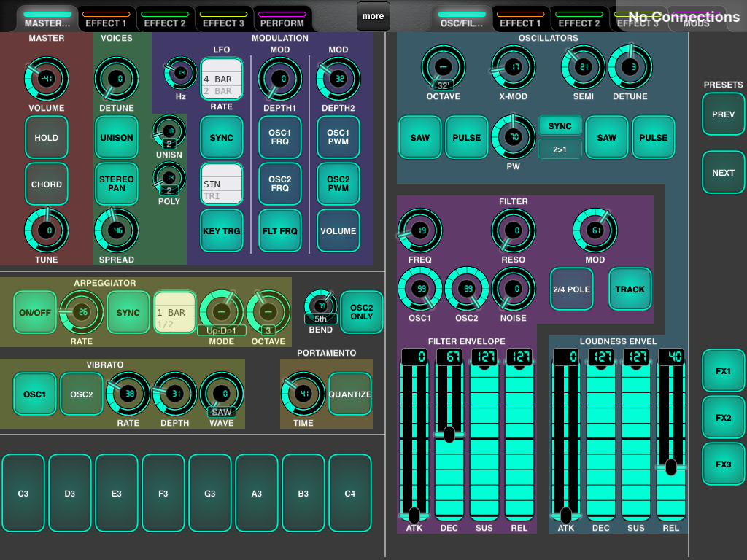The image size is (747, 560).
Task: Click the X-MOD knob
Action: (513, 67)
